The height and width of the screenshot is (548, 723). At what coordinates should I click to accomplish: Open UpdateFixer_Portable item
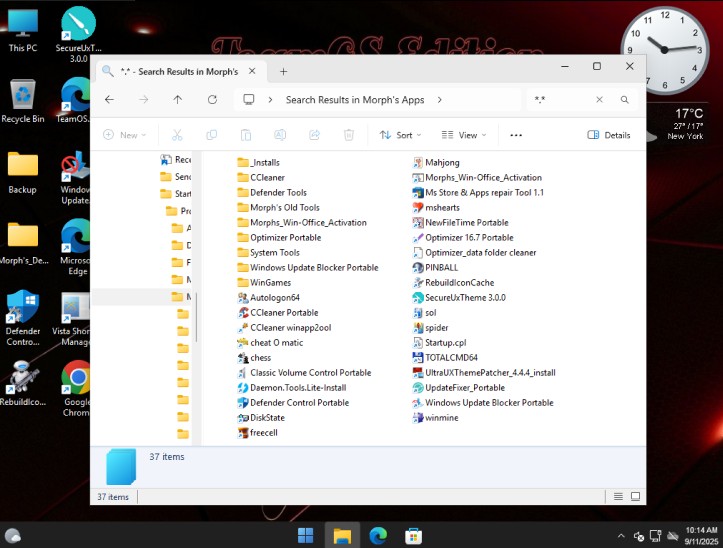point(459,387)
